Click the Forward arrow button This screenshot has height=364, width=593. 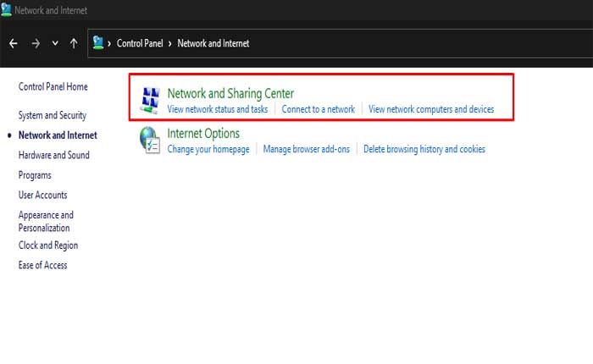click(36, 43)
